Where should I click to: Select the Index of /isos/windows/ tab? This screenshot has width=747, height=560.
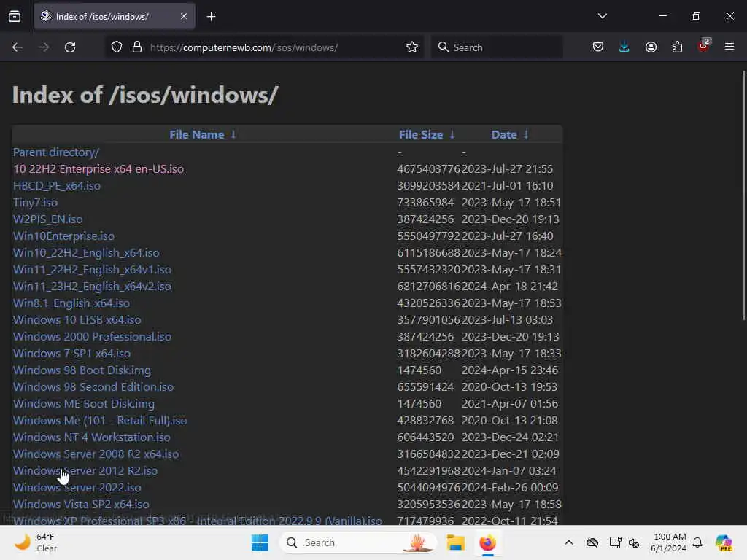[115, 17]
